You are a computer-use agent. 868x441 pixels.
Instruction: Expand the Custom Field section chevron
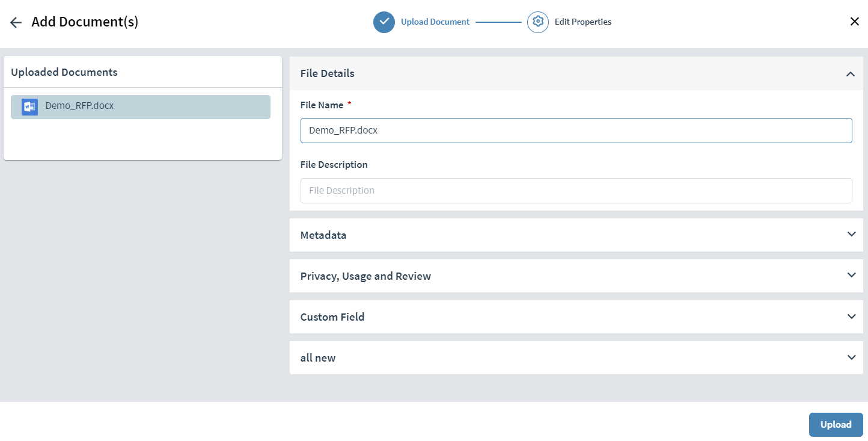851,316
